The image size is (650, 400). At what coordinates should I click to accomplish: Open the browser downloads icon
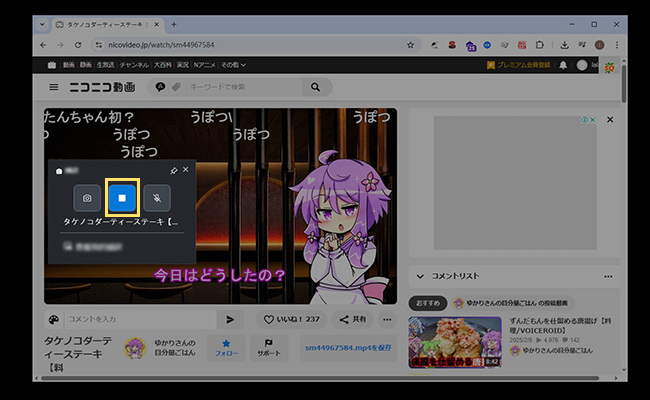(564, 45)
